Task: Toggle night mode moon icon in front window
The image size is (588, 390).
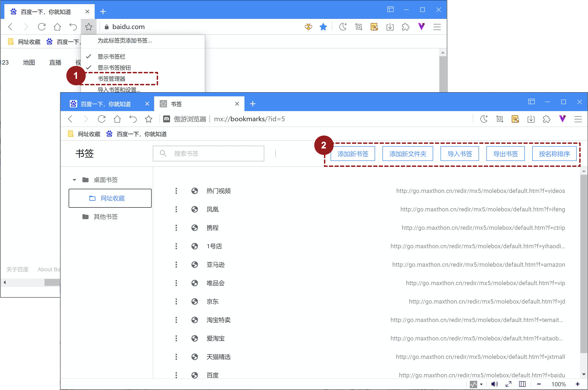Action: (484, 119)
